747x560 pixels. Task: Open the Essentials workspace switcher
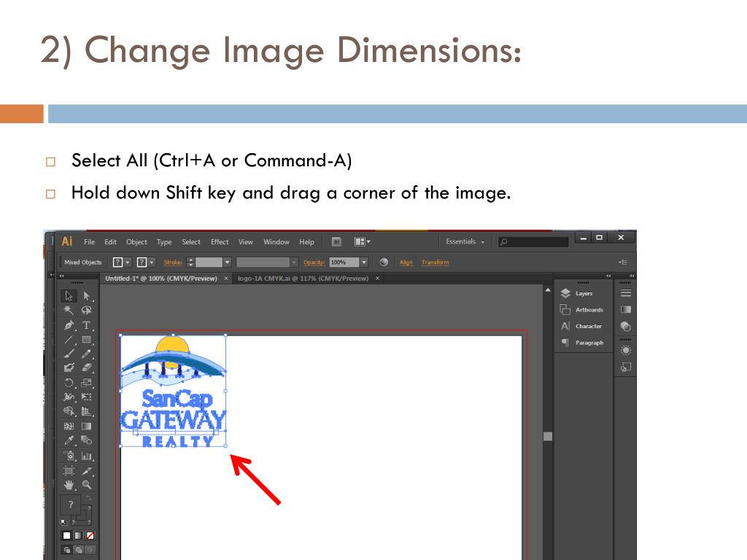click(x=465, y=242)
